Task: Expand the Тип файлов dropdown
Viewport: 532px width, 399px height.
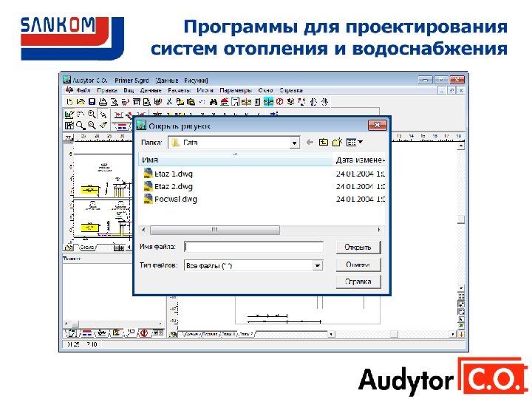Action: 318,266
